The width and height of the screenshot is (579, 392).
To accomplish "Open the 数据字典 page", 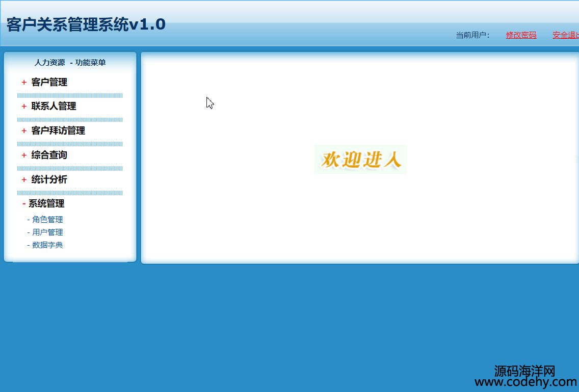I will click(47, 245).
